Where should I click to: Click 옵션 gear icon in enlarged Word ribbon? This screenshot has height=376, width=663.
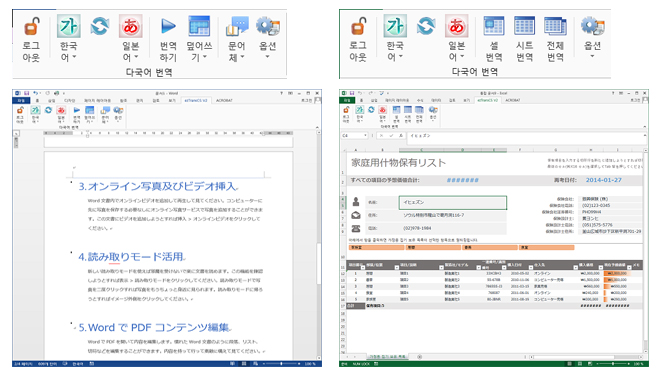pyautogui.click(x=268, y=26)
